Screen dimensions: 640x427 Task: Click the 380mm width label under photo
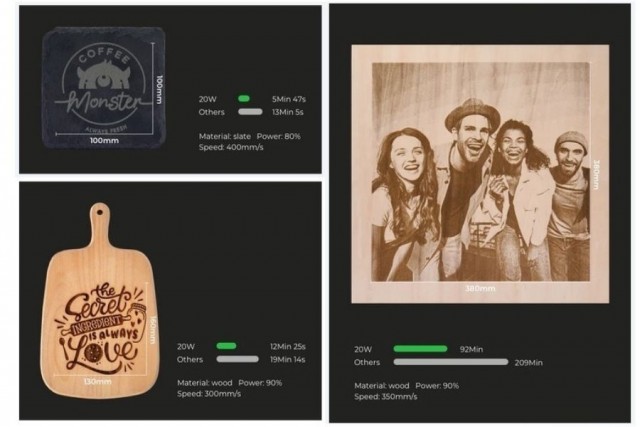480,289
